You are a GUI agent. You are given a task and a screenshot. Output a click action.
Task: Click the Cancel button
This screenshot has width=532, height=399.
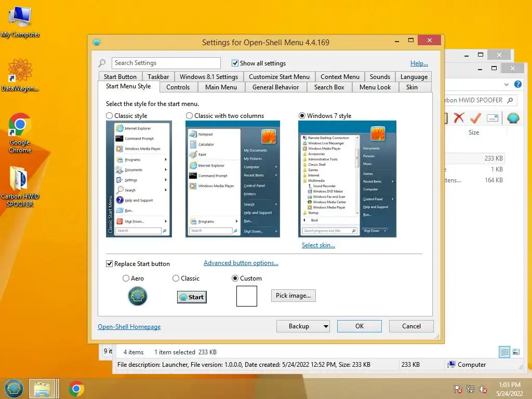tap(411, 326)
